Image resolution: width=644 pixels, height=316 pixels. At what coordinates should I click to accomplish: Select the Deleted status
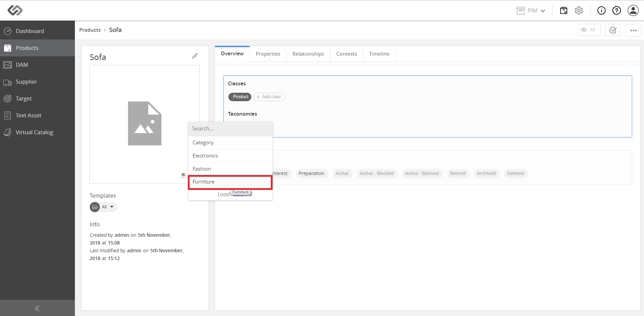click(515, 173)
